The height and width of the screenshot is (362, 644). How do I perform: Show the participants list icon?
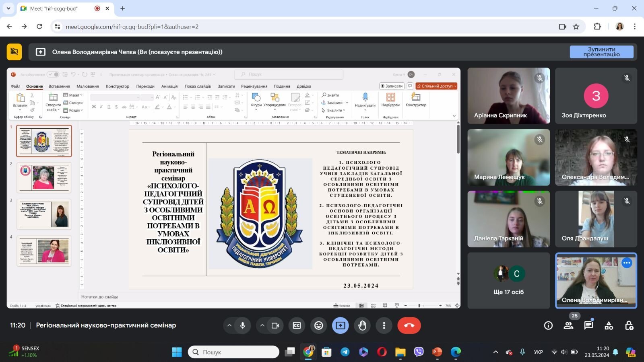click(568, 325)
